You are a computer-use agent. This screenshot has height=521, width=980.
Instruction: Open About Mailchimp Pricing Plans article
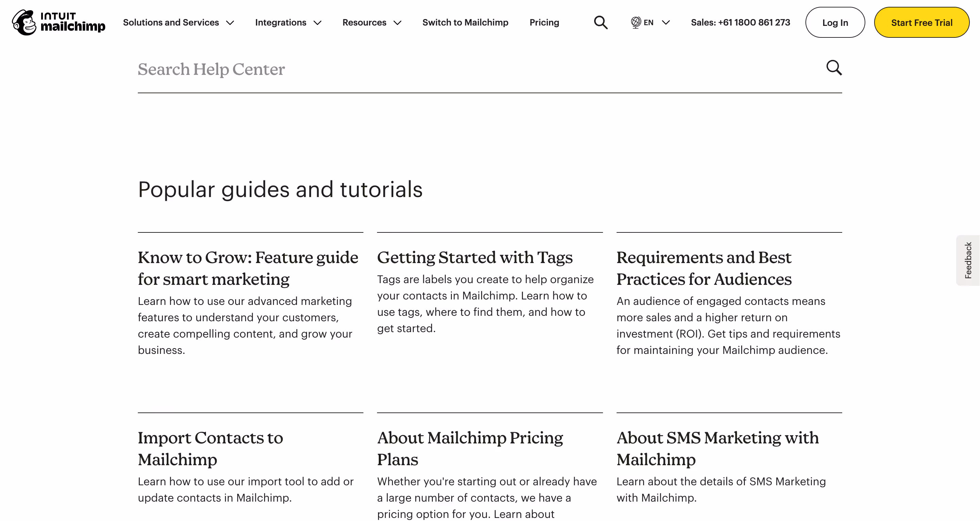(x=470, y=448)
